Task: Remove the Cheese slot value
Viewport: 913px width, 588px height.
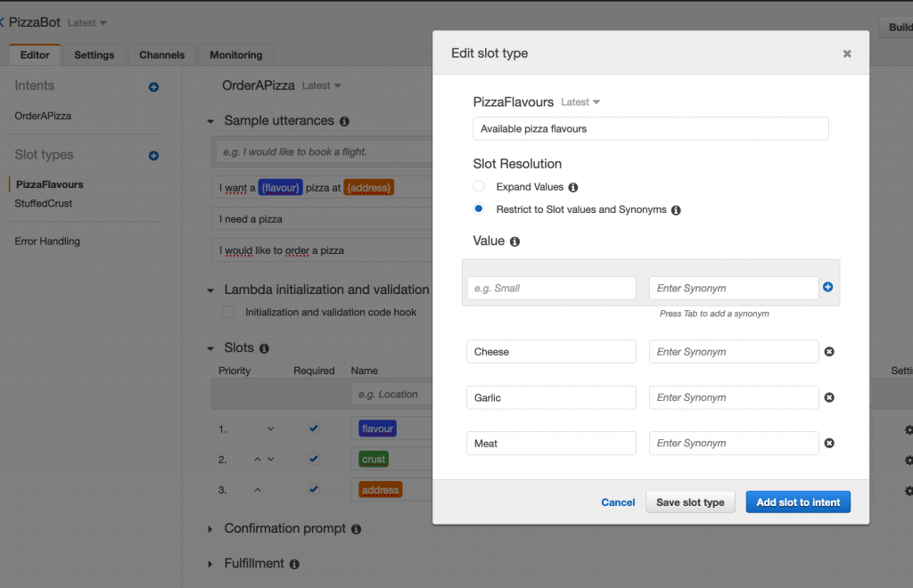Action: tap(828, 352)
